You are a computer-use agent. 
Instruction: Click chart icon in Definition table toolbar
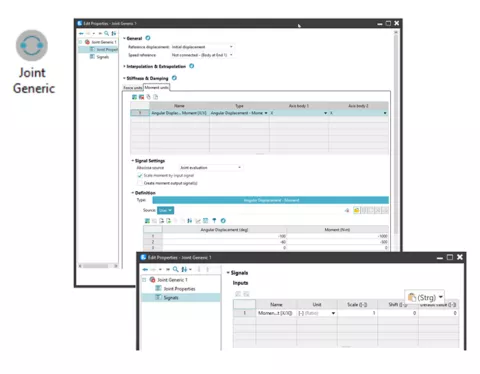[198, 221]
